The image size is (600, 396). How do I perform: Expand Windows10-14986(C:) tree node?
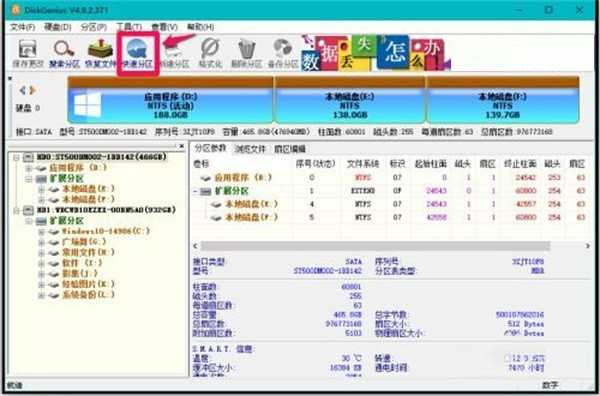(x=41, y=232)
